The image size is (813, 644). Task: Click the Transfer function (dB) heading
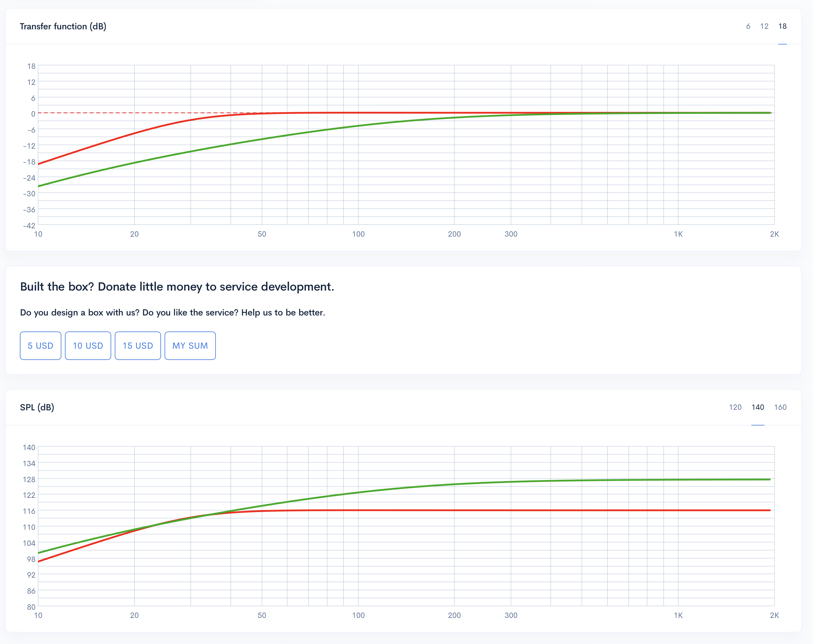(x=63, y=26)
